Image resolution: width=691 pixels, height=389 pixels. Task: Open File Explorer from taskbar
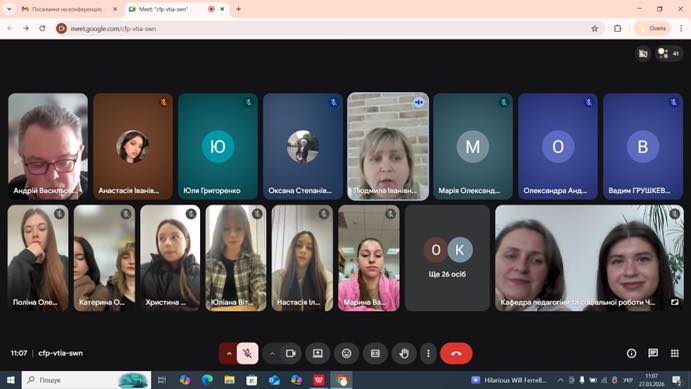229,380
